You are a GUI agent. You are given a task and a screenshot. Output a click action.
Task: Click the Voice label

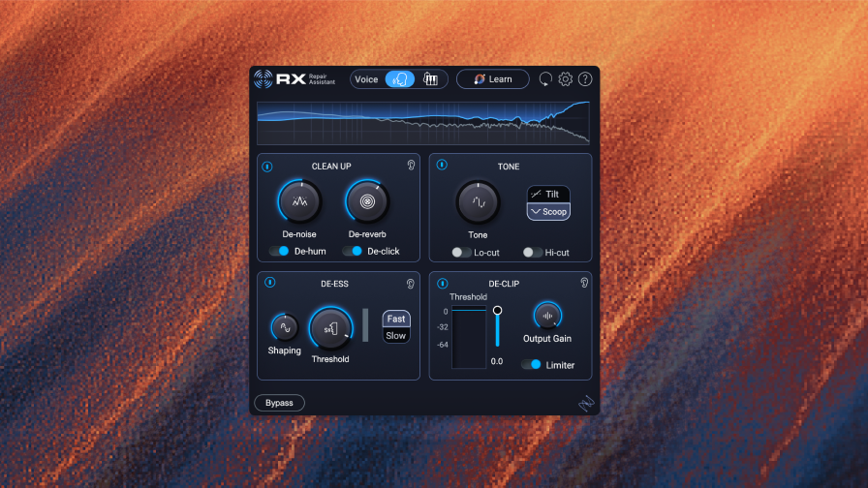point(366,79)
